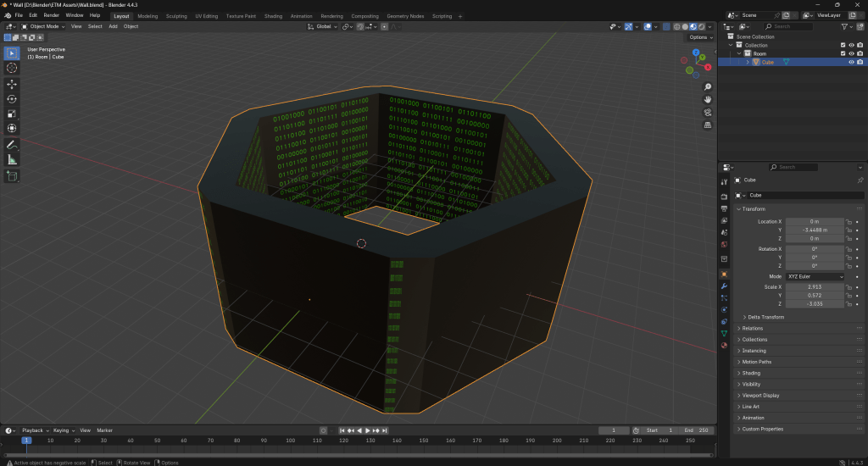Click the 3D Cursor tool
The image size is (868, 466).
click(12, 68)
